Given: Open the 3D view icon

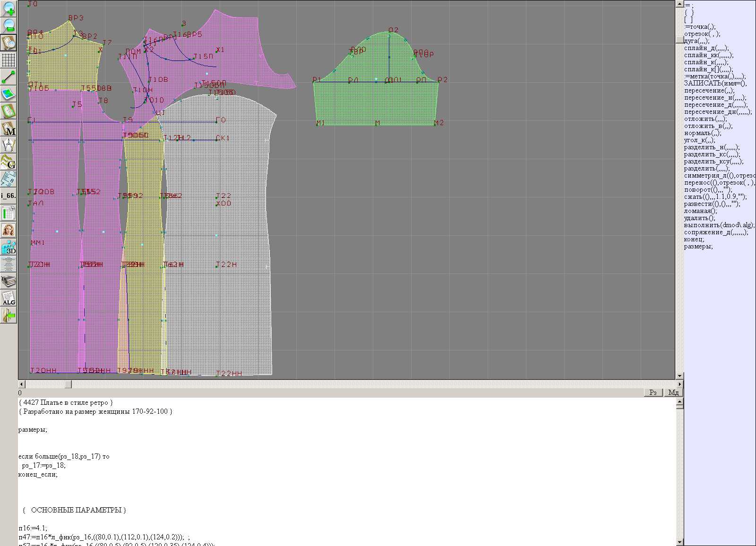Looking at the screenshot, I should [9, 247].
